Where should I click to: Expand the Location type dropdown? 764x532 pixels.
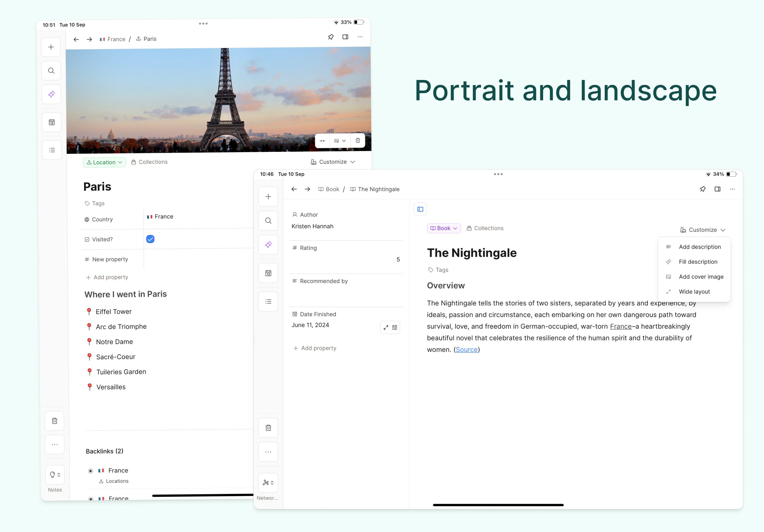pos(104,162)
